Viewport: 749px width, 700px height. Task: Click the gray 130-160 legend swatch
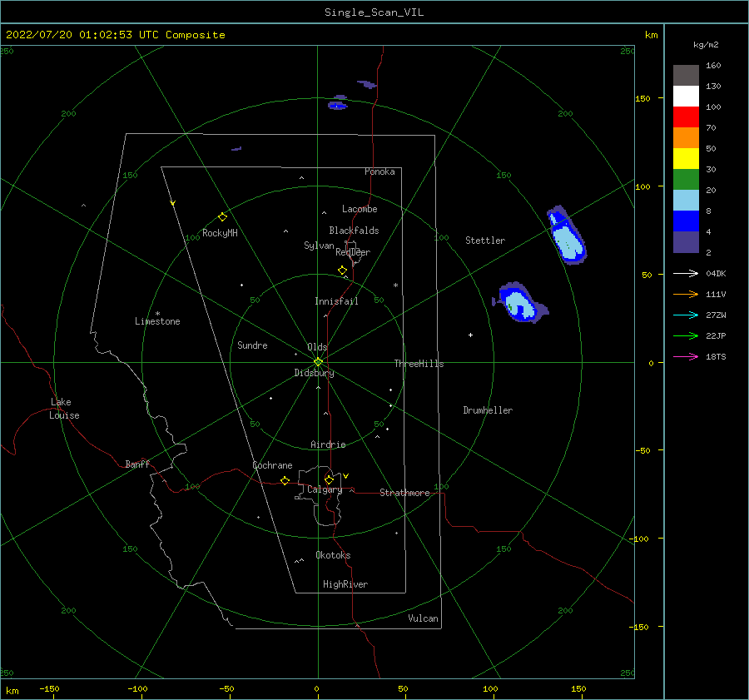686,75
